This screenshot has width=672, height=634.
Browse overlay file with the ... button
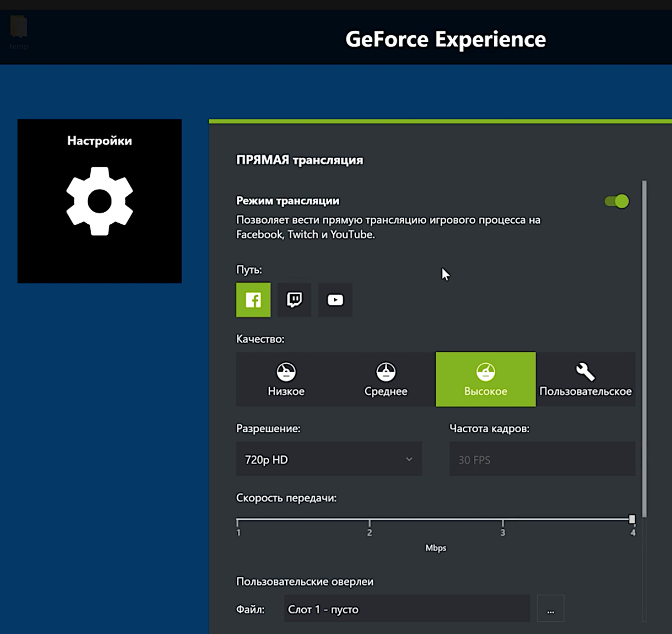click(x=550, y=609)
